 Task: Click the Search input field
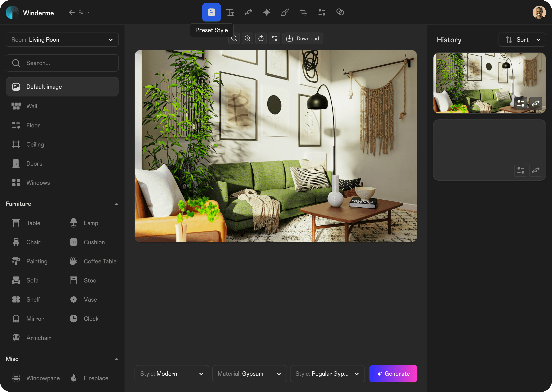tap(62, 63)
